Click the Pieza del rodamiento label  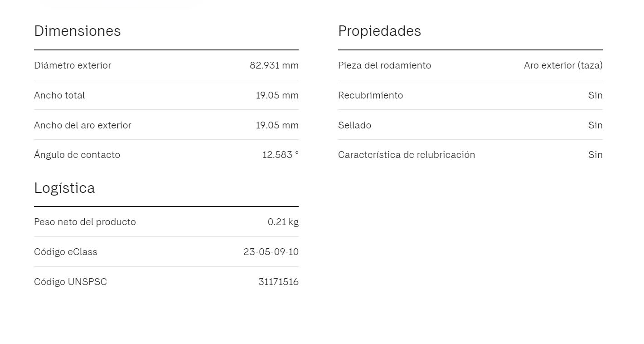(384, 65)
